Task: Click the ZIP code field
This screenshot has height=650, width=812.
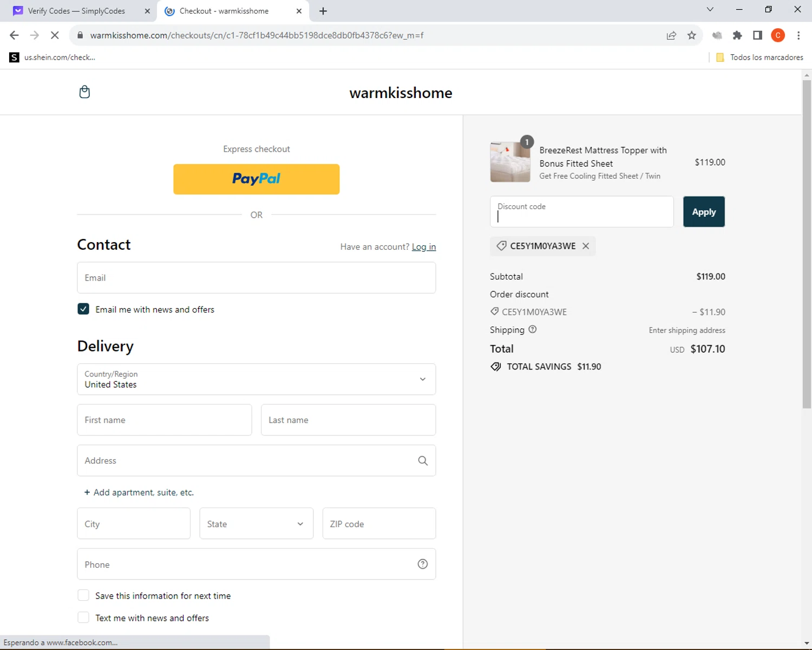Action: point(379,523)
